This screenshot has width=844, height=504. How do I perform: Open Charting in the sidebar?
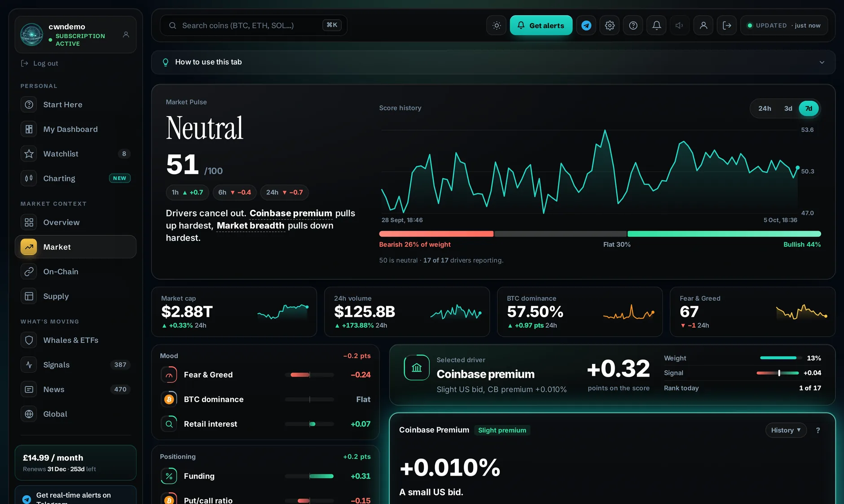tap(75, 179)
